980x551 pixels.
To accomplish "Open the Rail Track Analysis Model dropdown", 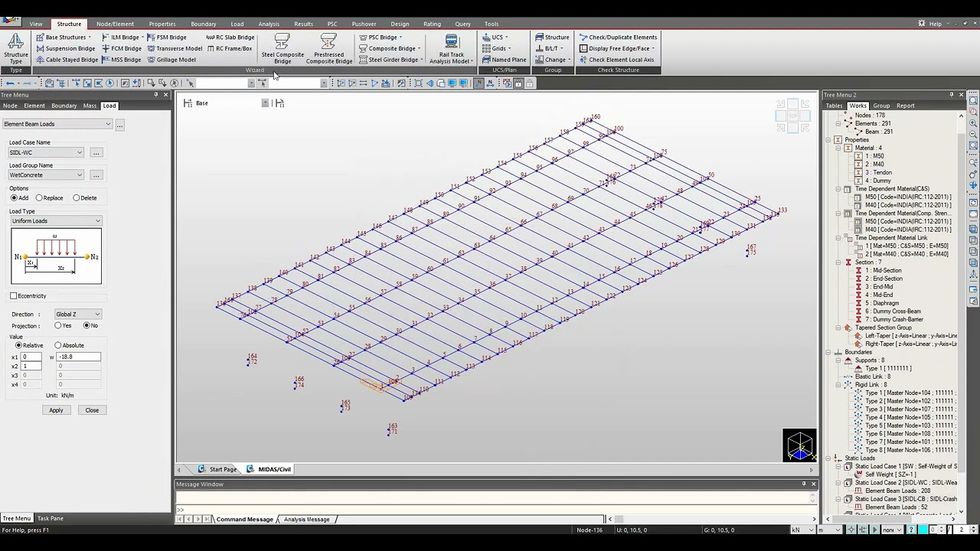I will tap(452, 49).
